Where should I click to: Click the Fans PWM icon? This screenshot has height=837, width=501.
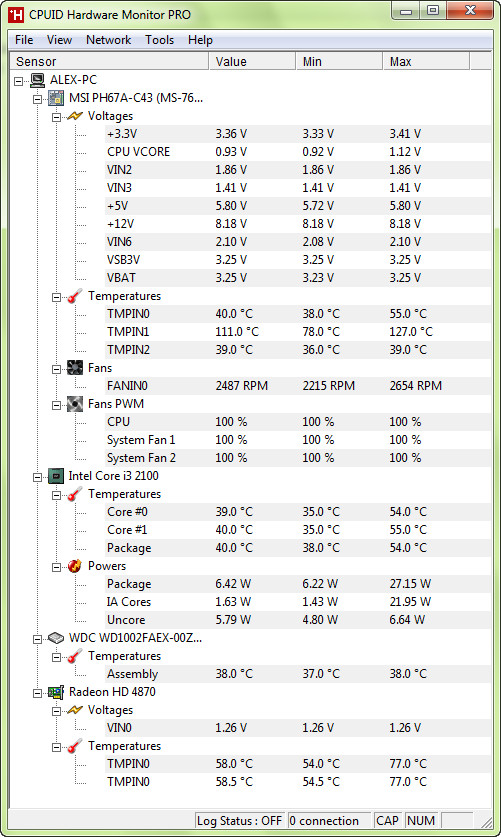point(75,404)
